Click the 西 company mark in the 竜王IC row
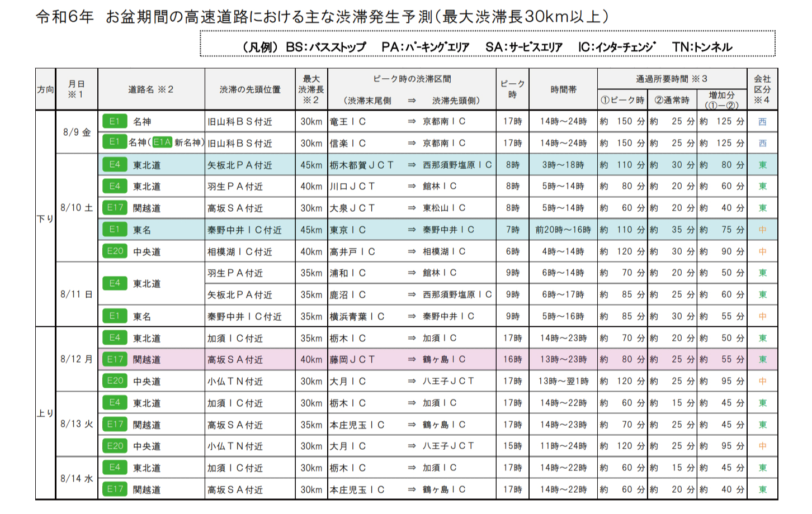Viewport: 812px width, 514px height. (x=762, y=121)
